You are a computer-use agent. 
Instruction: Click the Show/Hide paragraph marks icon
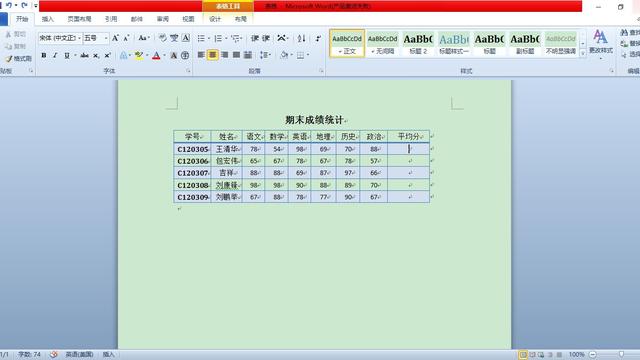pos(318,38)
